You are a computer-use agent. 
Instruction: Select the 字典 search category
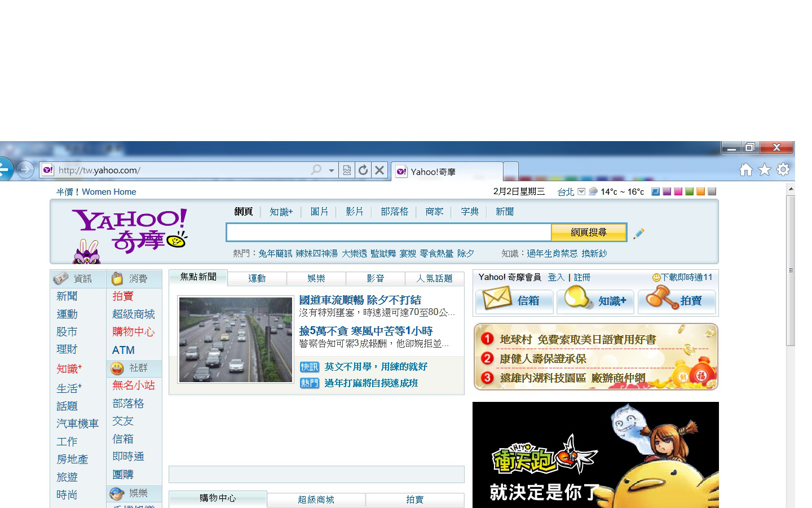point(470,212)
